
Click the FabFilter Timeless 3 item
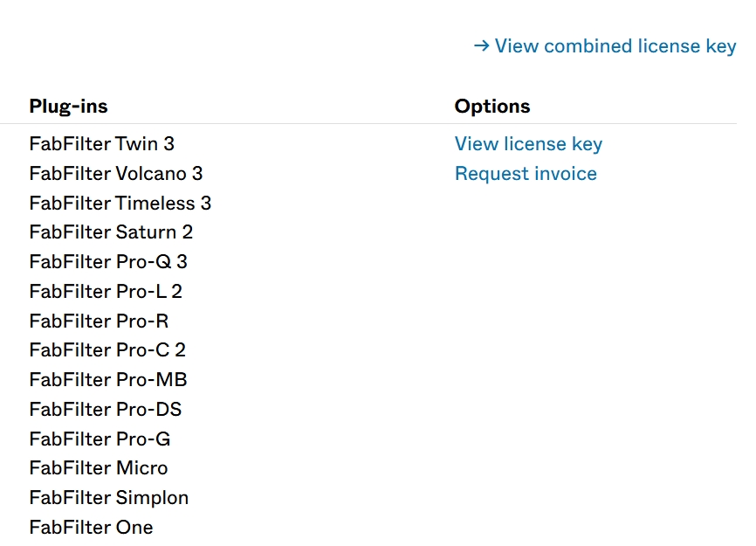coord(120,204)
